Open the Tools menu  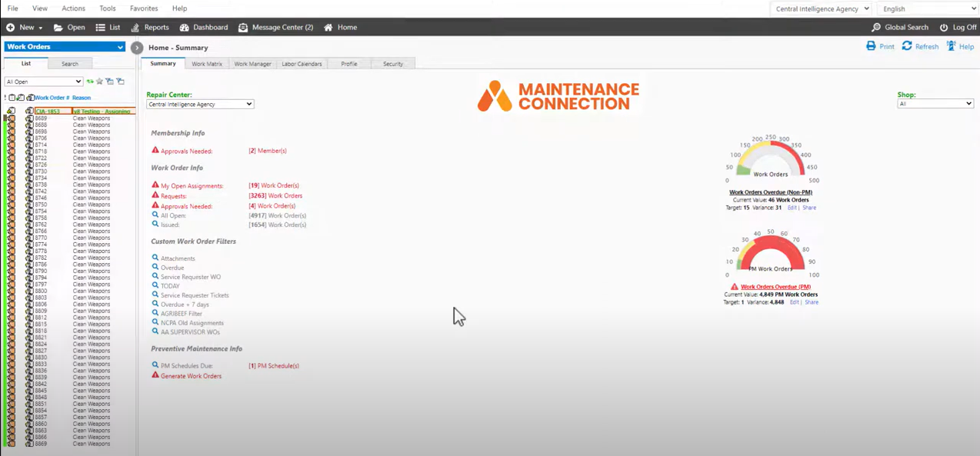[x=108, y=8]
